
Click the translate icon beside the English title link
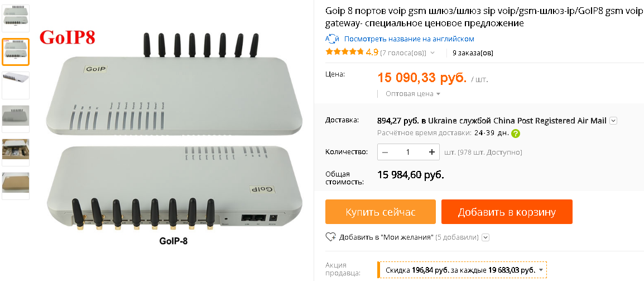(x=332, y=39)
